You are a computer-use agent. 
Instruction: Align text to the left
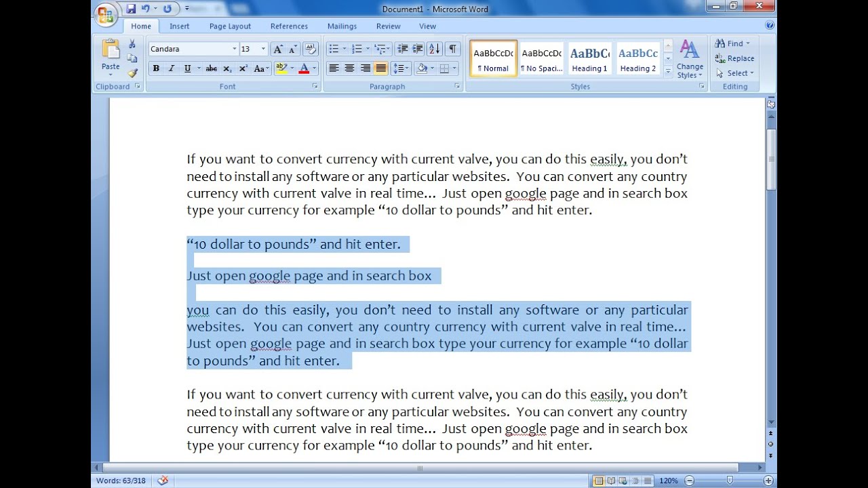coord(334,68)
